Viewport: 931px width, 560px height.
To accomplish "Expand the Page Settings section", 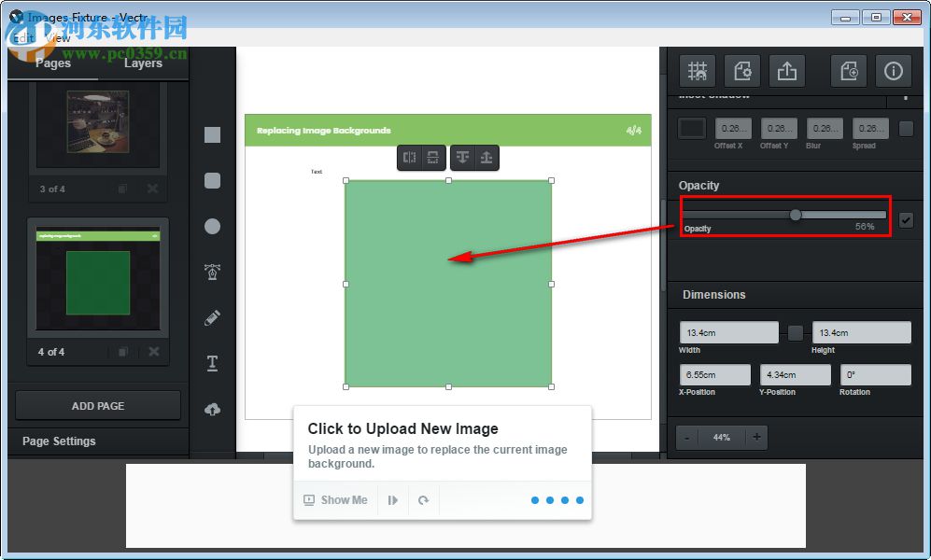I will click(x=59, y=441).
